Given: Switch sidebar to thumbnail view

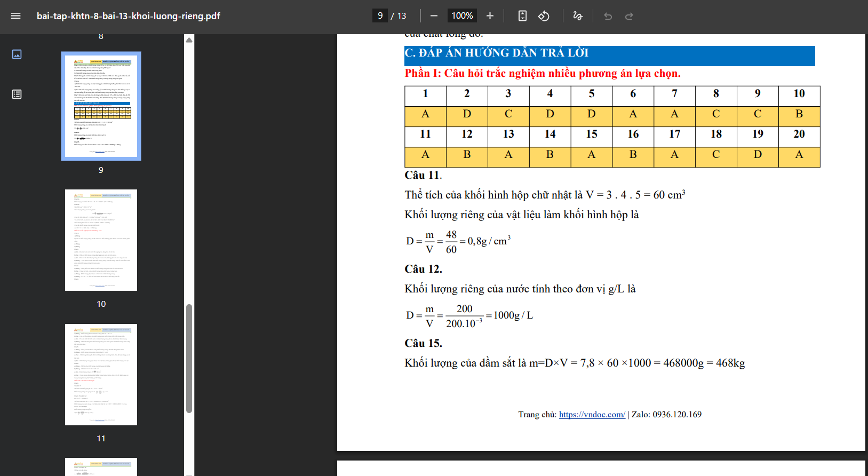Looking at the screenshot, I should (17, 54).
